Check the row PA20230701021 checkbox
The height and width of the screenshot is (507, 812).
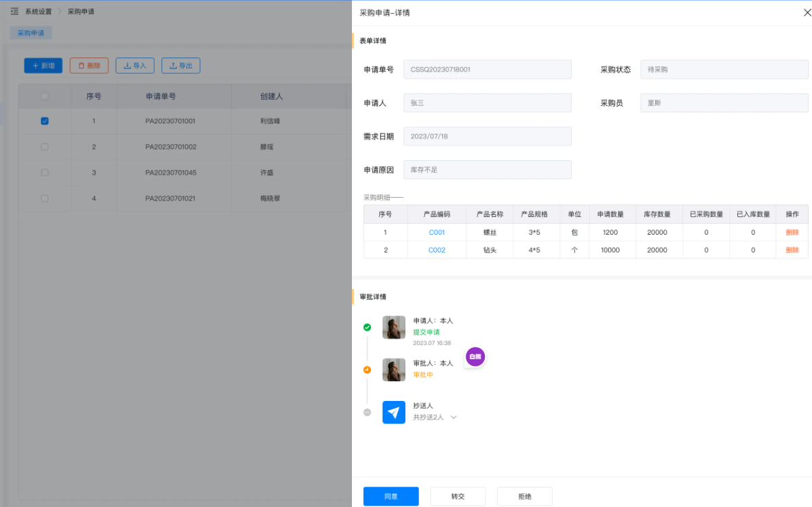[x=45, y=198]
